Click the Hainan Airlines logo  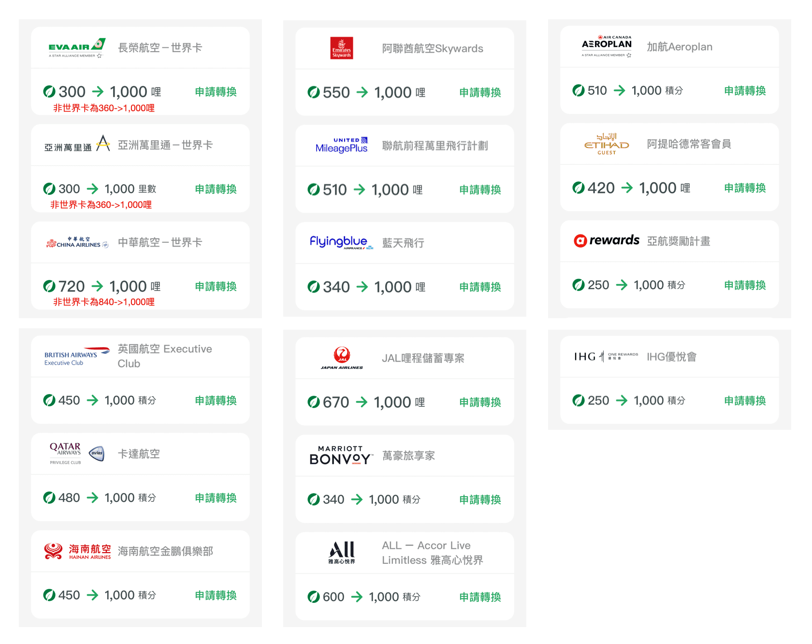point(77,551)
